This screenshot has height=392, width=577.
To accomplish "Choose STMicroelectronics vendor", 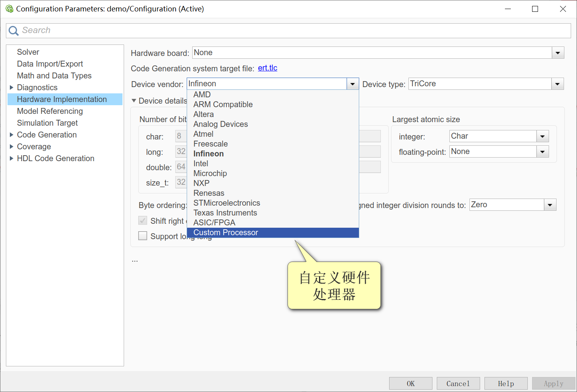I will tap(273, 203).
